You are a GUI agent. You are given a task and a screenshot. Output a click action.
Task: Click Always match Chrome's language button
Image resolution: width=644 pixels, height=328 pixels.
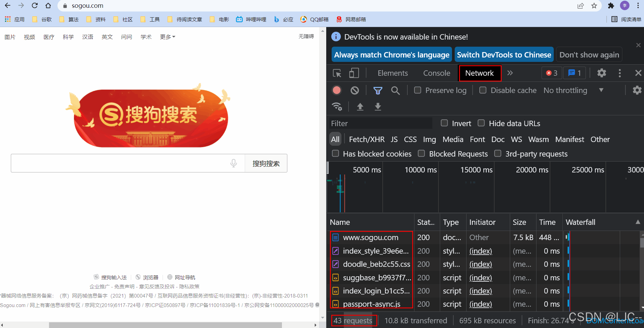(391, 54)
